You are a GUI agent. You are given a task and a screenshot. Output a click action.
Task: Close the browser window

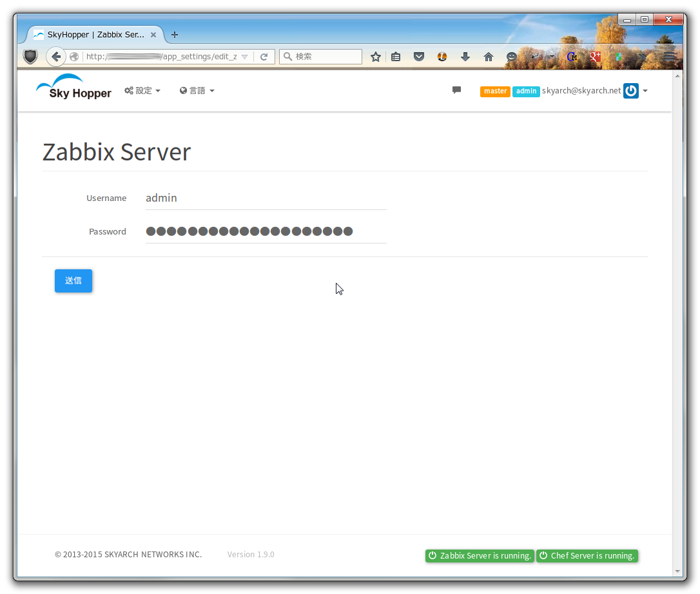pyautogui.click(x=668, y=19)
